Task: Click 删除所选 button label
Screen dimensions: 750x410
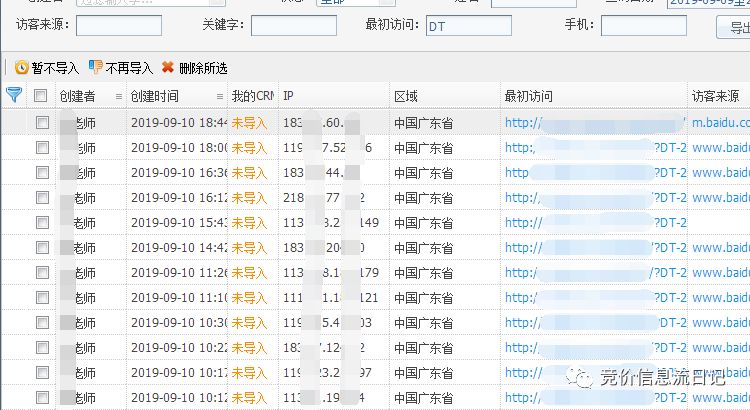Action: click(203, 68)
